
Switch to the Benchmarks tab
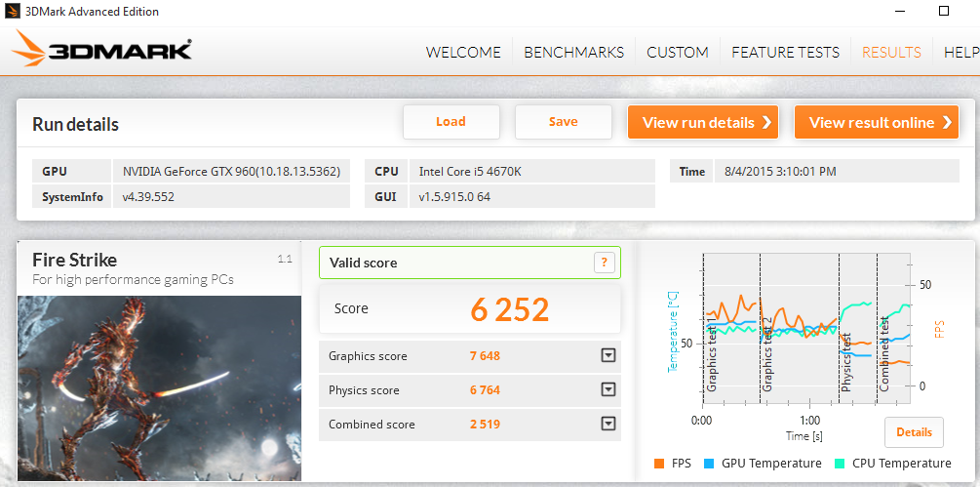(x=573, y=53)
